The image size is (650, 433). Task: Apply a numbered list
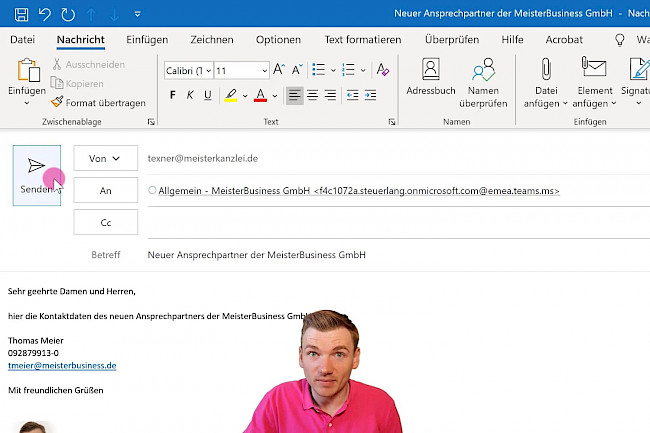coord(348,70)
